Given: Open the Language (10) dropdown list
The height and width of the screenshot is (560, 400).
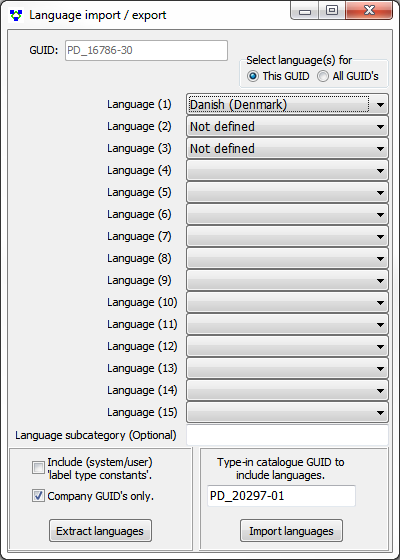Looking at the screenshot, I should [287, 302].
